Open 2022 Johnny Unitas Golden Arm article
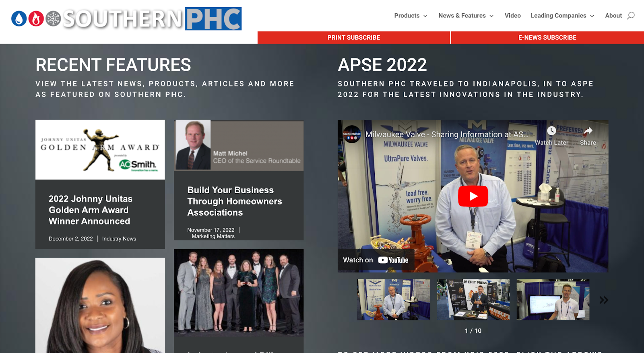Viewport: 644px width, 353px height. (x=90, y=210)
